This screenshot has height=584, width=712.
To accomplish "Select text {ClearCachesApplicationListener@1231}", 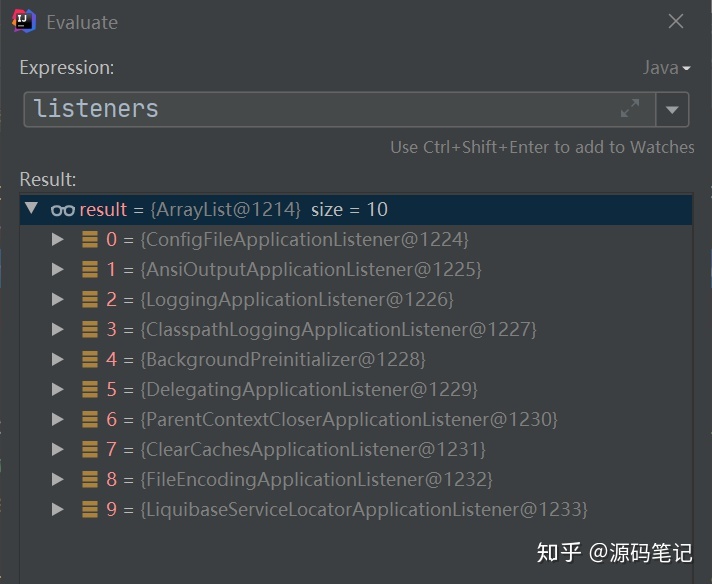I will point(313,450).
